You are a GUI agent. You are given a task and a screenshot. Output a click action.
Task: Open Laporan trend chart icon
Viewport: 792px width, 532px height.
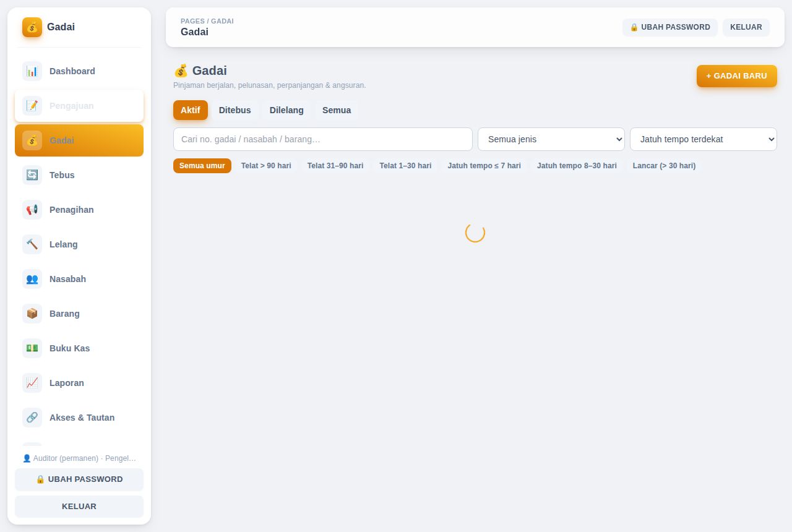pos(32,383)
